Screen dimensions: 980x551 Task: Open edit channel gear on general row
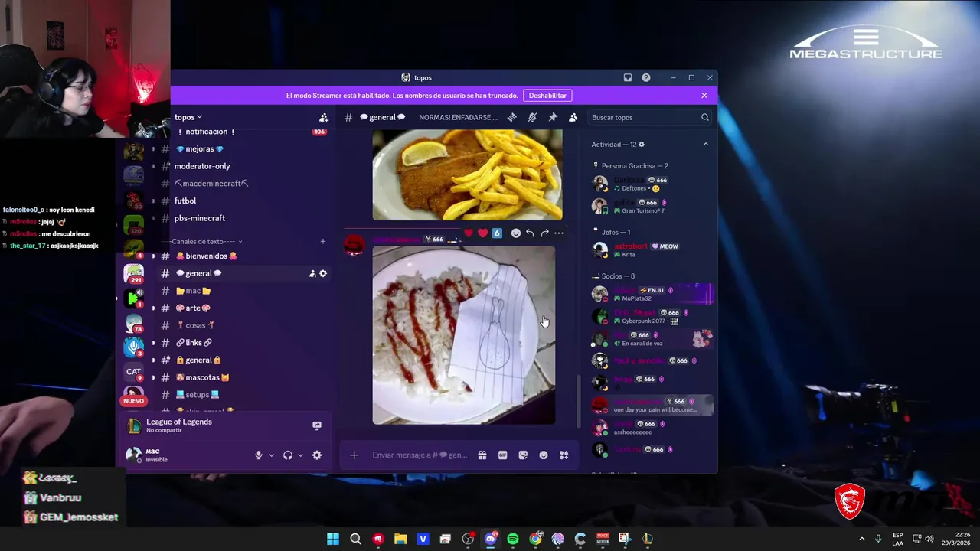click(323, 273)
